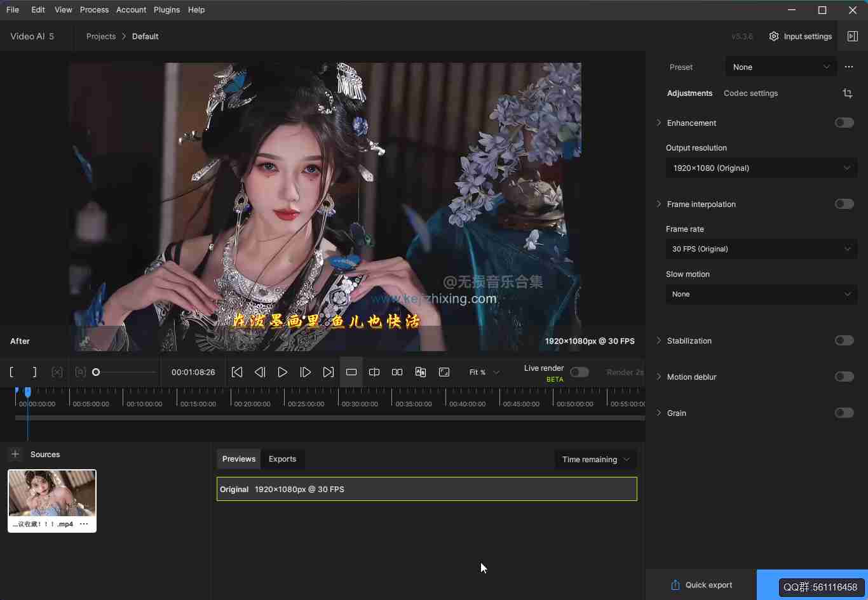
Task: Turn on Frame interpolation
Action: tap(844, 204)
